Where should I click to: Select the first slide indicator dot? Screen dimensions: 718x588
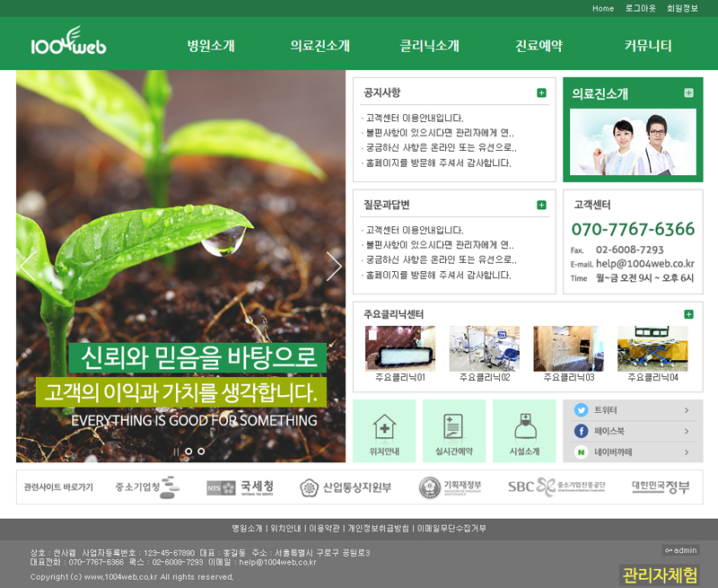tap(176, 452)
